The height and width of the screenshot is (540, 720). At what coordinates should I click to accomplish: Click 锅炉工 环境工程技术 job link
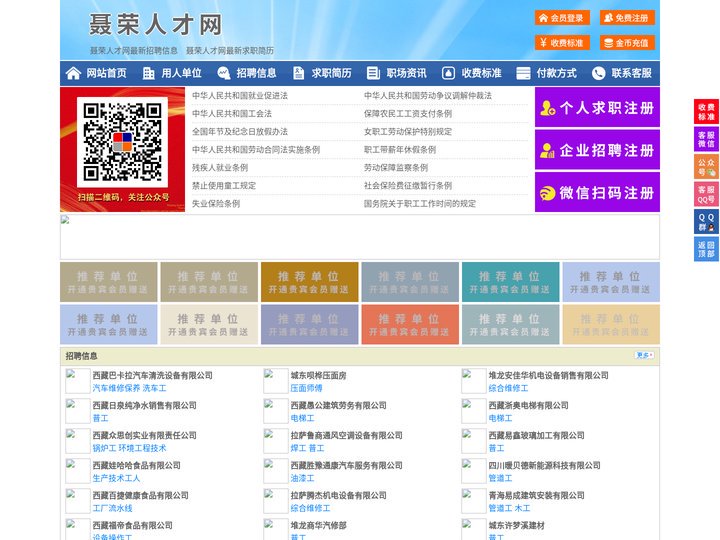(x=129, y=448)
